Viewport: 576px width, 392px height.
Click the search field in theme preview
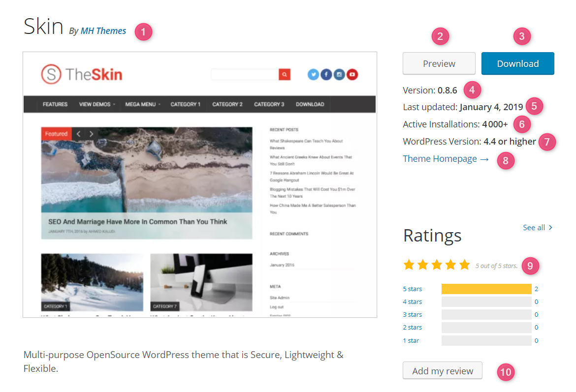(x=245, y=75)
